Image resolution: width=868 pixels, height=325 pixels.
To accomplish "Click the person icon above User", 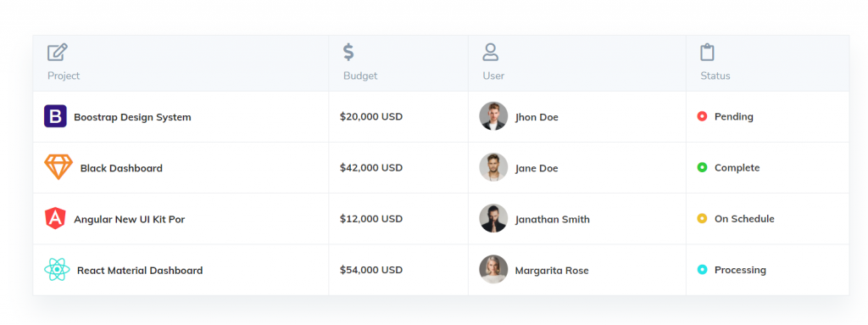I will [491, 52].
